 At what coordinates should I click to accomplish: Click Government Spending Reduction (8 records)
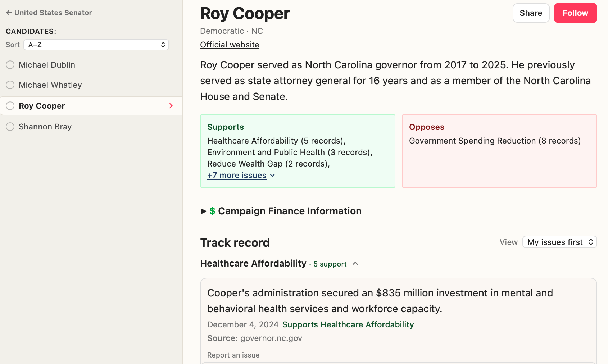point(495,141)
